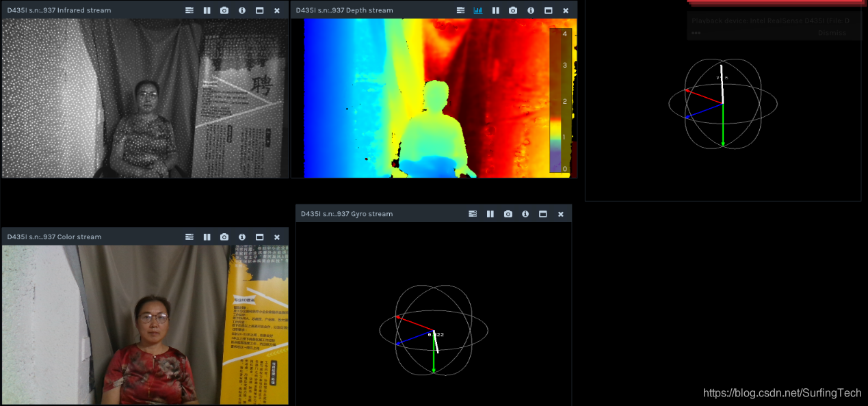Open stream options list on Infrared stream
The height and width of the screenshot is (406, 868).
click(189, 10)
